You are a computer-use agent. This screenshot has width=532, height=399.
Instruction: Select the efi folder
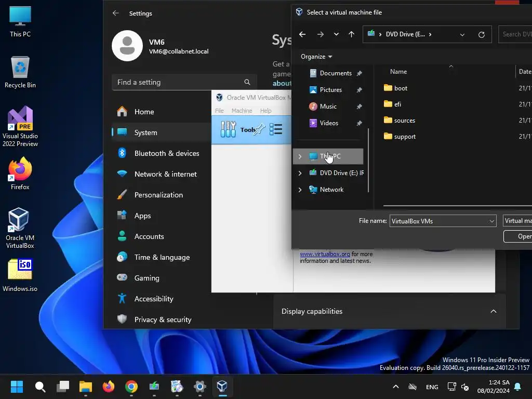pyautogui.click(x=393, y=104)
